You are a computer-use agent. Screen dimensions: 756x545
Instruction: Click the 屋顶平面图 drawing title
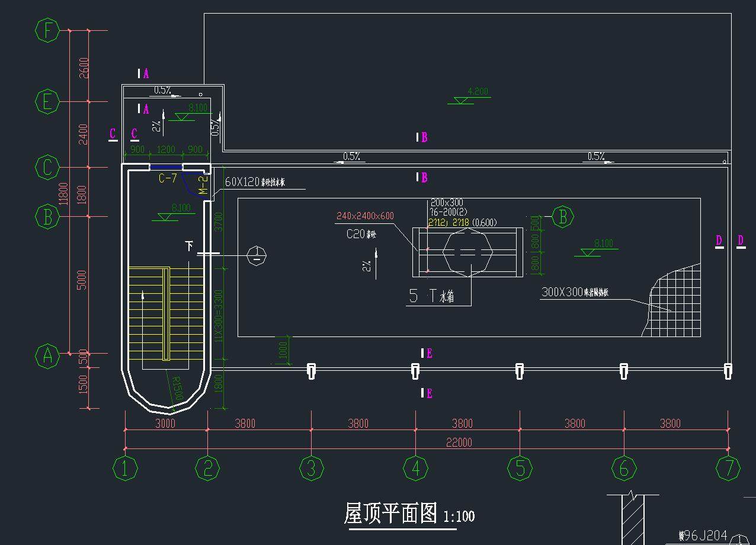pyautogui.click(x=391, y=513)
